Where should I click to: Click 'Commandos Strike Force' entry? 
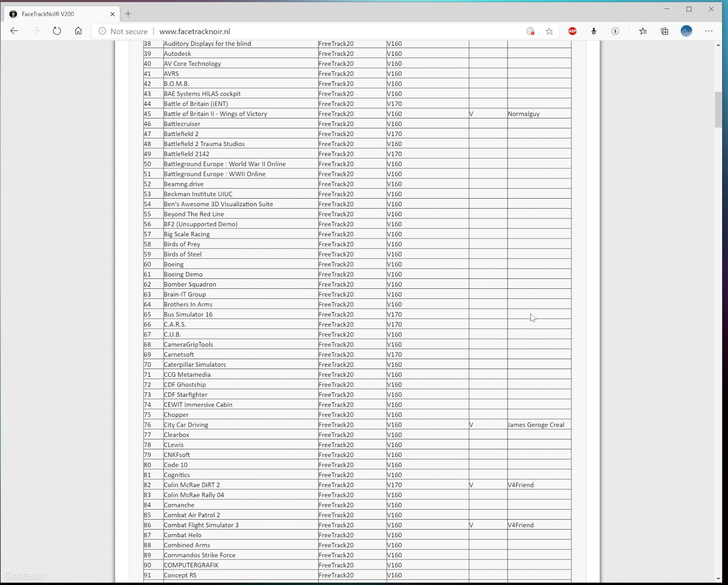[x=200, y=555]
